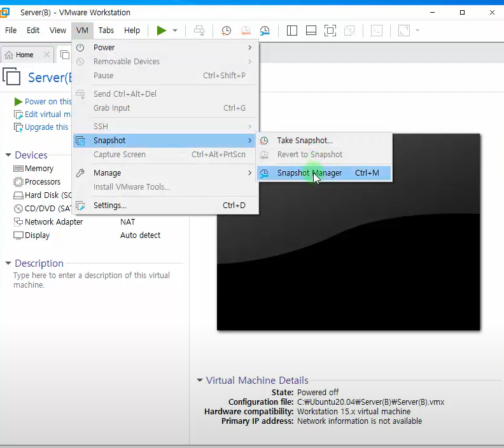Click the Unity mode toolbar icon
This screenshot has width=504, height=448.
tap(349, 31)
